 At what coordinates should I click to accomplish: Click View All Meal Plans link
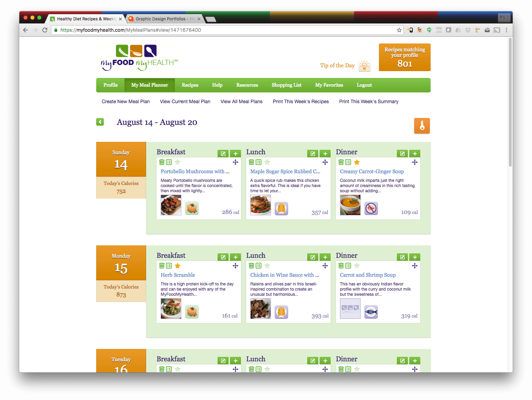(241, 101)
